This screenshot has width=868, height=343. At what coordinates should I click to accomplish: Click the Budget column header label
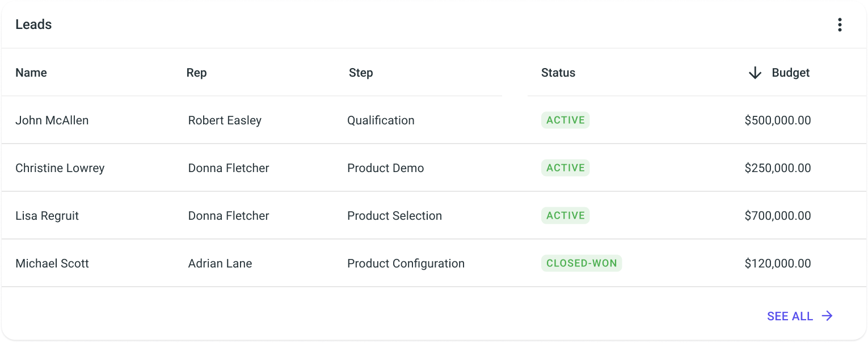(x=791, y=73)
